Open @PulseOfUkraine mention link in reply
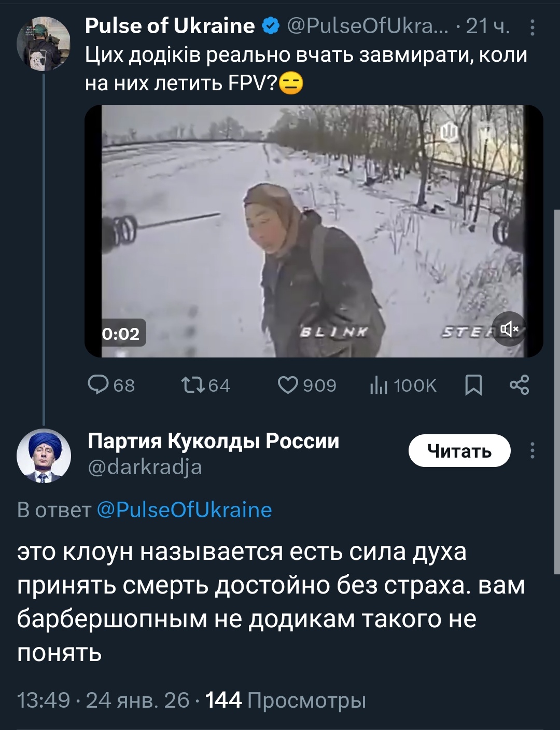560x730 pixels. (184, 510)
